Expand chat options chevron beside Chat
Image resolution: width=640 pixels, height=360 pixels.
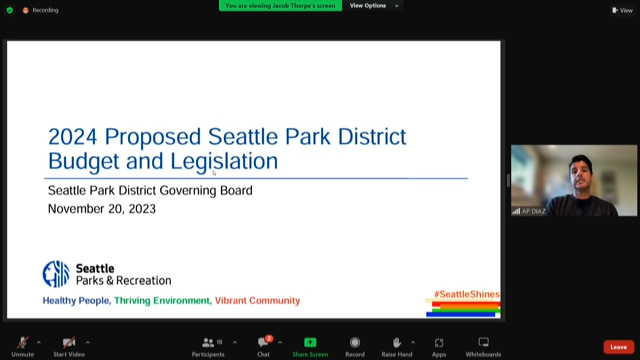coord(280,342)
